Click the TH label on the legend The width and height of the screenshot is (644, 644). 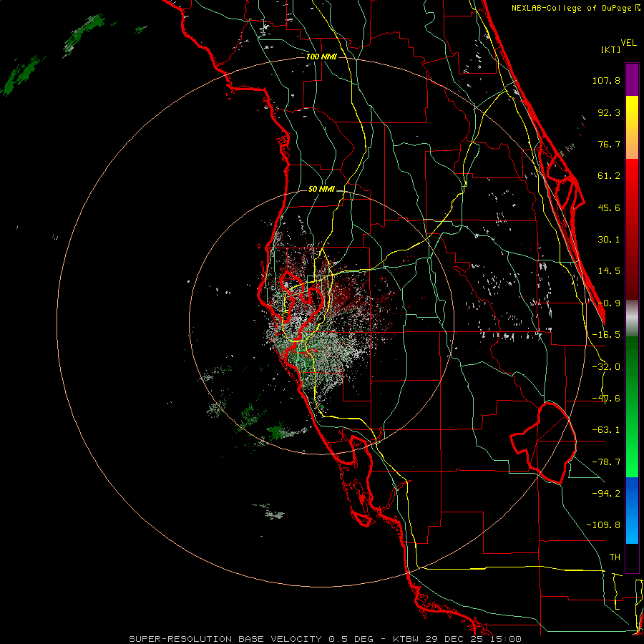point(615,557)
